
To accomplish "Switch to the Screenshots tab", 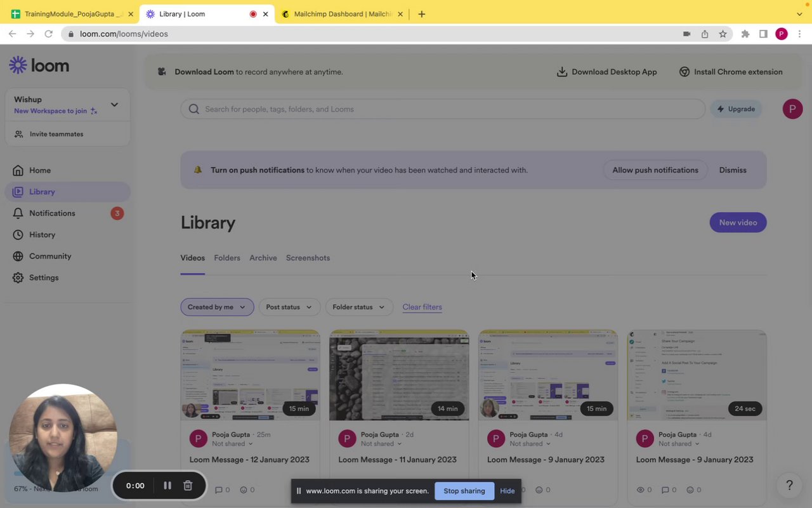I will pyautogui.click(x=308, y=258).
